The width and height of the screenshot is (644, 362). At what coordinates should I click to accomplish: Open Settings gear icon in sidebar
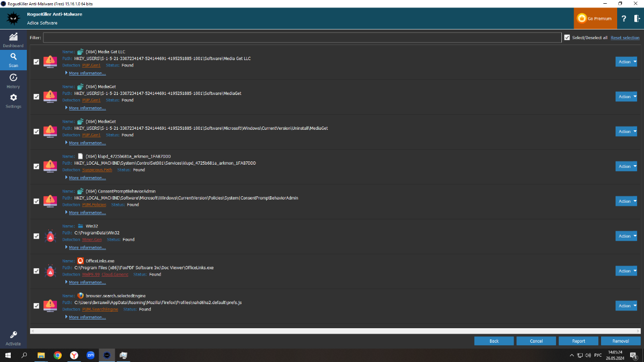[x=13, y=97]
